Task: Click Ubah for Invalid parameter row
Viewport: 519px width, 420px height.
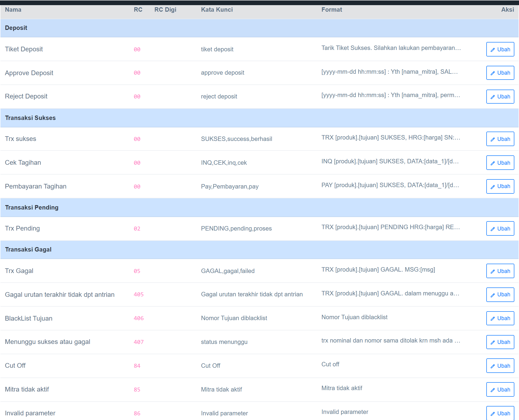Action: [x=500, y=413]
